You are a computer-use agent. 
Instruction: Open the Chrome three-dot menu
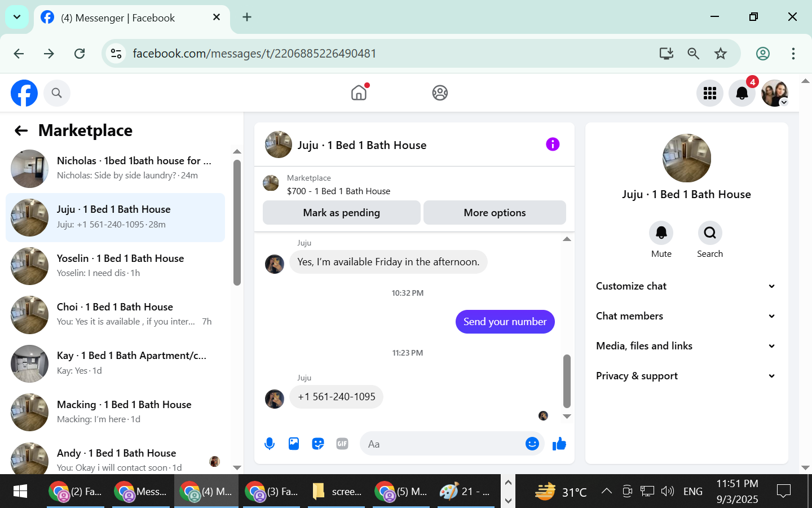coord(793,54)
